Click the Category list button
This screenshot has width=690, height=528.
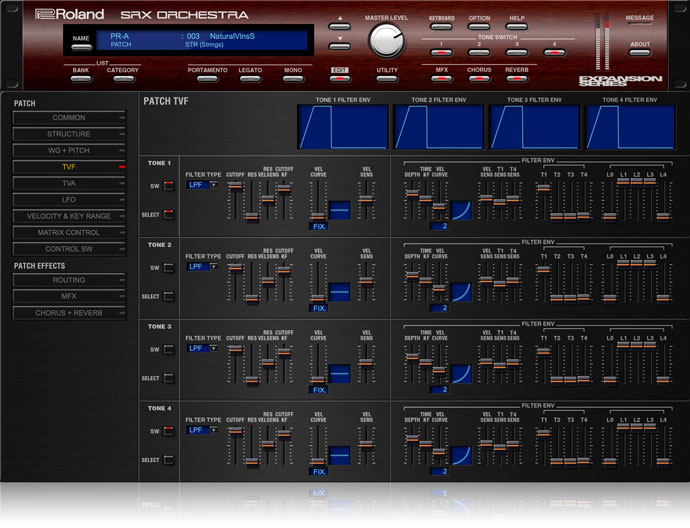coord(122,78)
